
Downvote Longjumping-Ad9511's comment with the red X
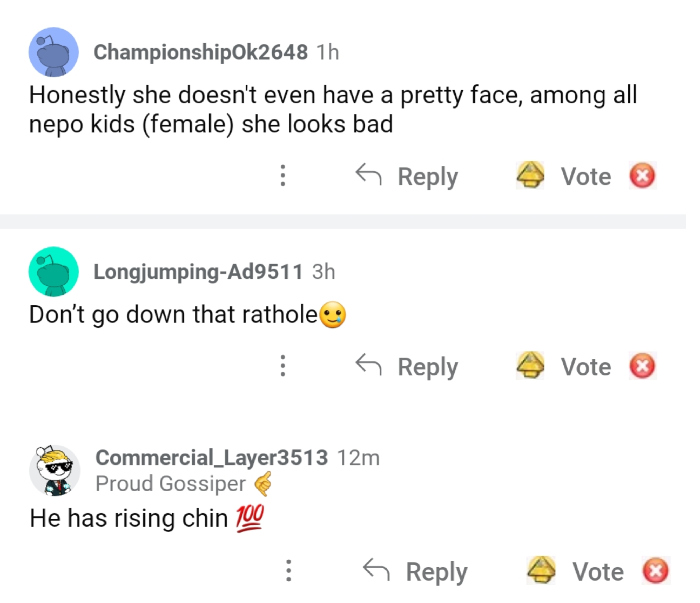642,367
